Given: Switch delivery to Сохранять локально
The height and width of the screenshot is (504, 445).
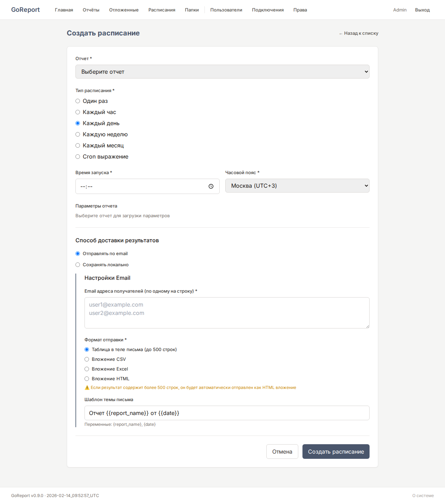Looking at the screenshot, I should pyautogui.click(x=78, y=265).
